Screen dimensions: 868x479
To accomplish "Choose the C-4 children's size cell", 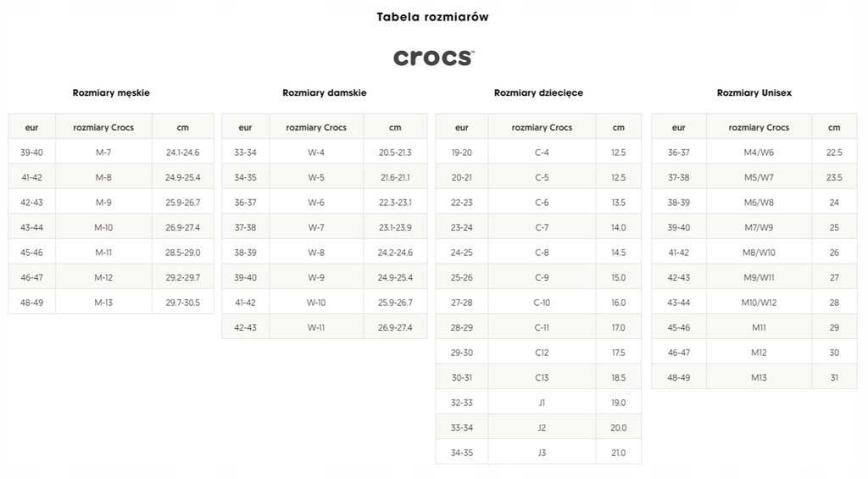I will 542,152.
